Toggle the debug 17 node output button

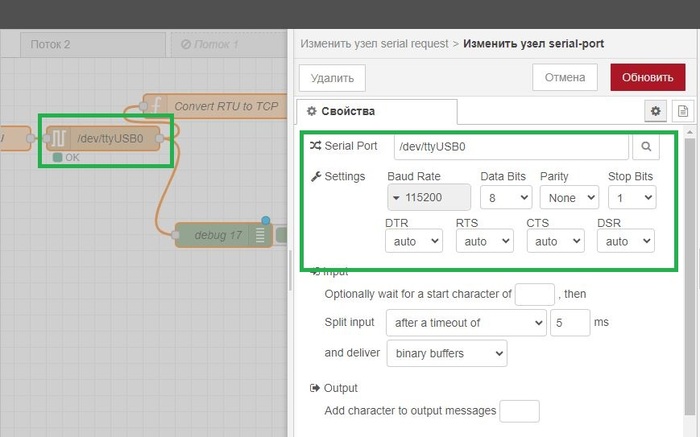pyautogui.click(x=281, y=235)
